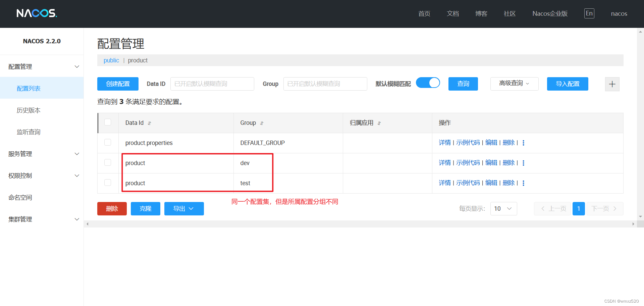The image size is (644, 306).
Task: Go to 首页 in top navigation
Action: [x=424, y=14]
